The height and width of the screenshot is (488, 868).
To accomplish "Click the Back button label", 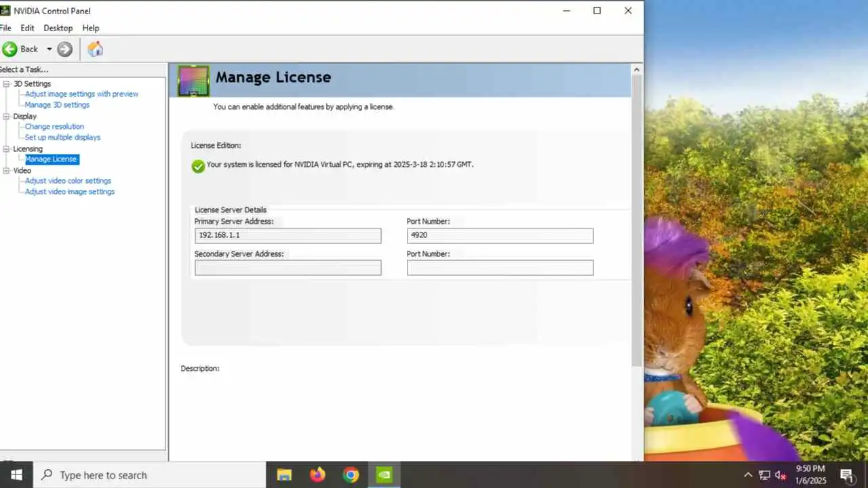I will 29,49.
